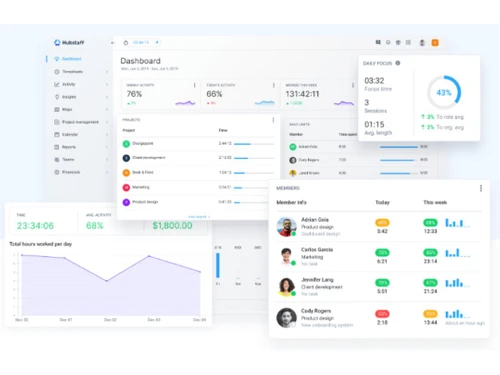Viewport: 500px width, 375px height.
Task: Click the Calendar icon in sidebar
Action: 57,134
